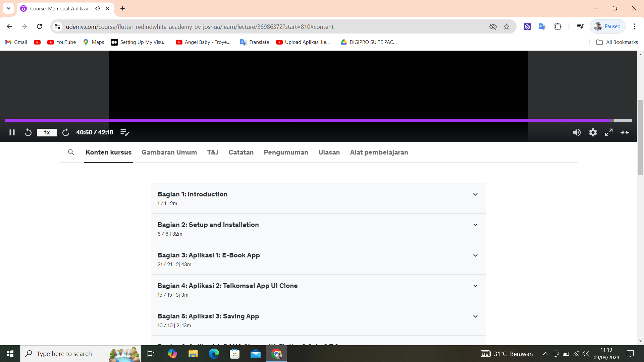Expand Bagian 5: Saving App section
644x362 pixels.
(475, 316)
